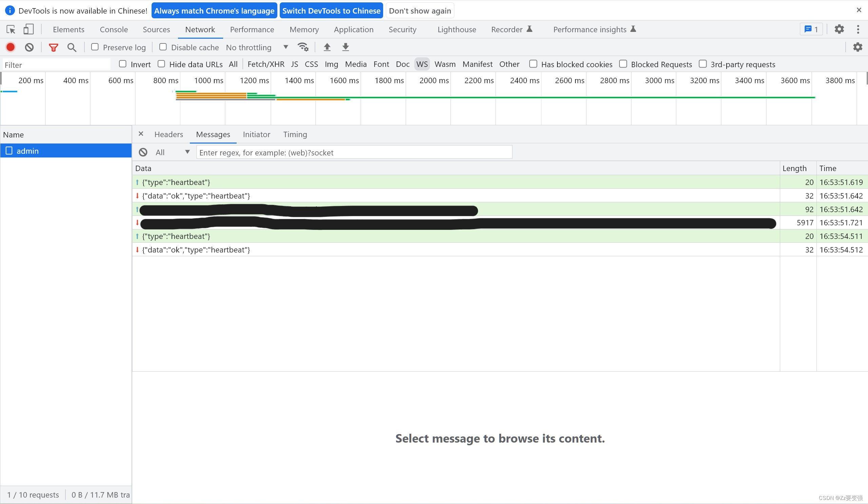Open the network filter bar
The width and height of the screenshot is (868, 504).
click(x=53, y=47)
